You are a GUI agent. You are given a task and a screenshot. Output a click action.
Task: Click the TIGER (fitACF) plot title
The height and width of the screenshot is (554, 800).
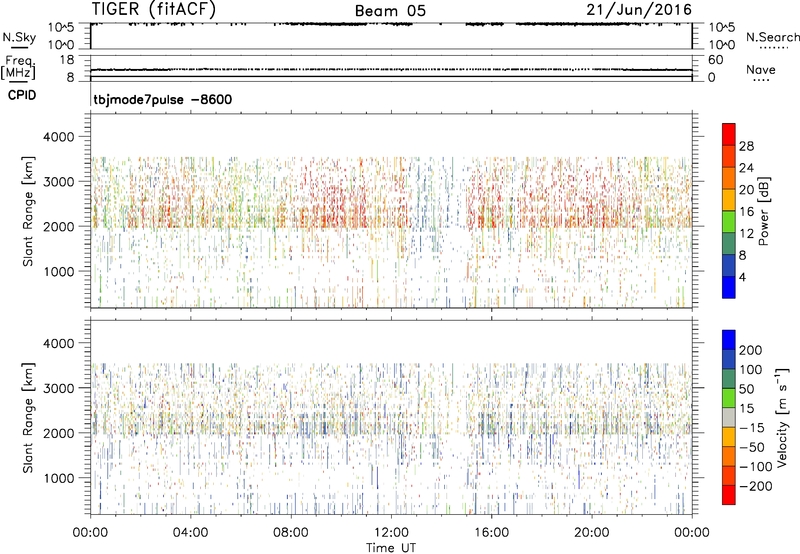click(154, 9)
